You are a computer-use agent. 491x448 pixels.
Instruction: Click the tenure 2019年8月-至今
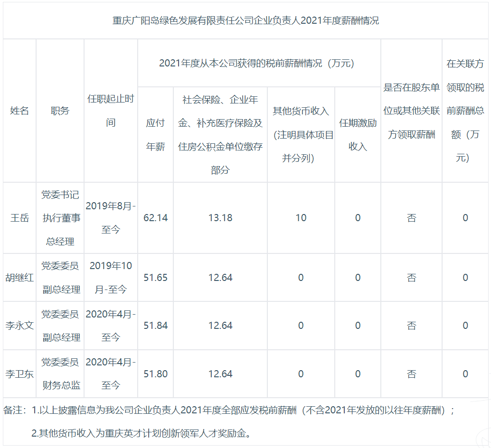pos(111,218)
